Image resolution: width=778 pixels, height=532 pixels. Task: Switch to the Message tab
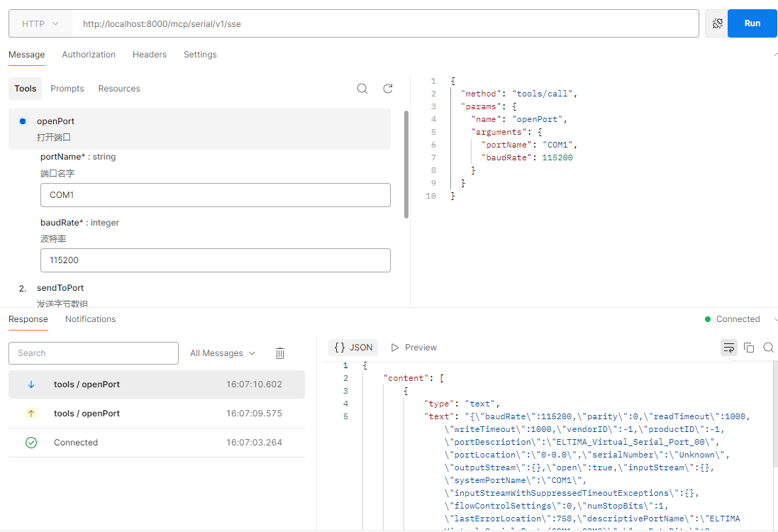(x=27, y=55)
